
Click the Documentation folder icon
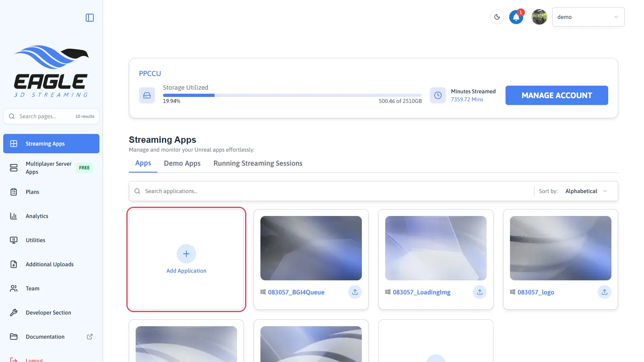click(x=14, y=337)
